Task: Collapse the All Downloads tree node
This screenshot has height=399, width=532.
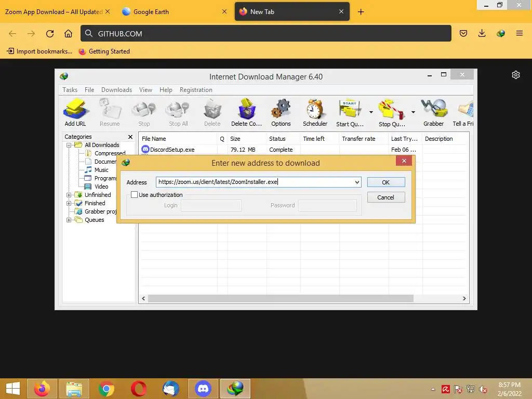Action: tap(69, 145)
